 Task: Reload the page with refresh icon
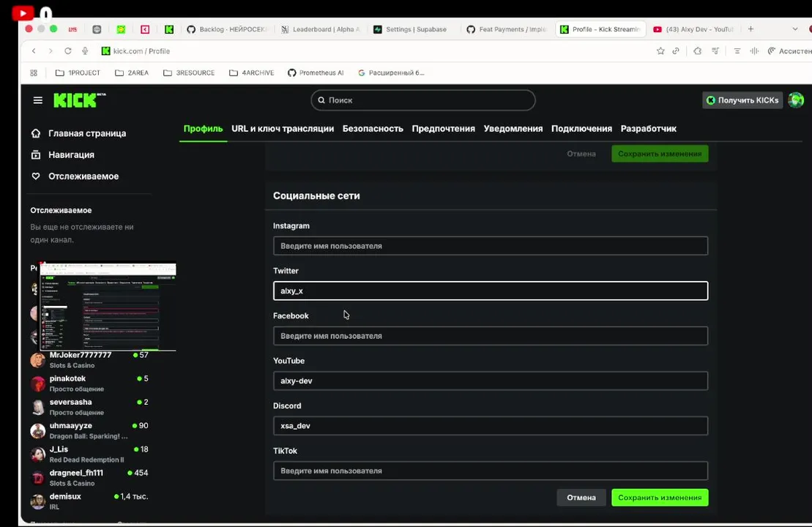click(x=68, y=51)
